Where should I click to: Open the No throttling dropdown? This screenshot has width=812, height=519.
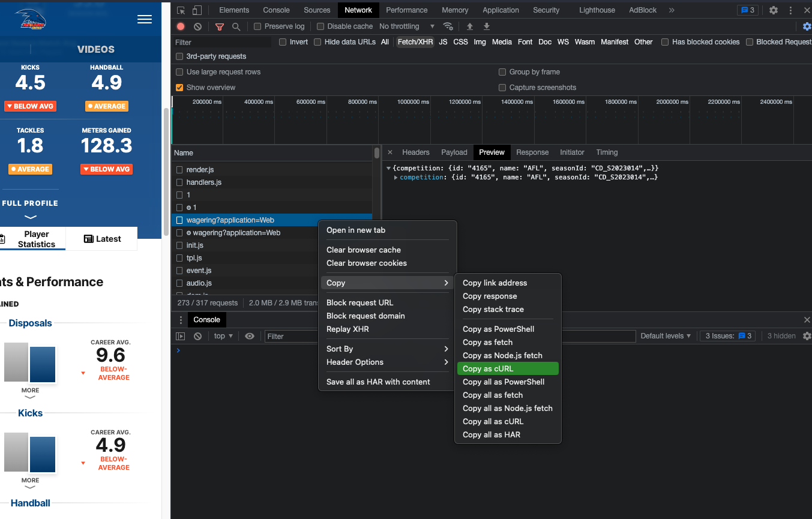[x=407, y=26]
